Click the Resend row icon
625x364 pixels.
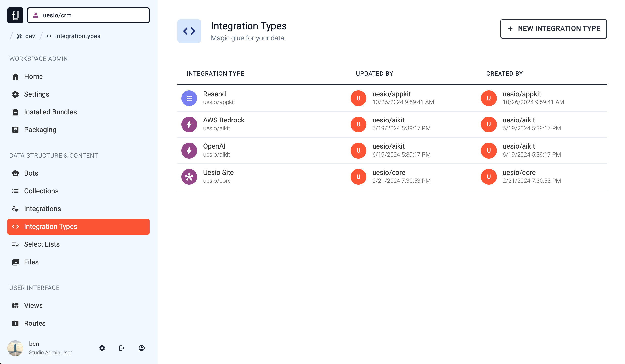click(189, 98)
